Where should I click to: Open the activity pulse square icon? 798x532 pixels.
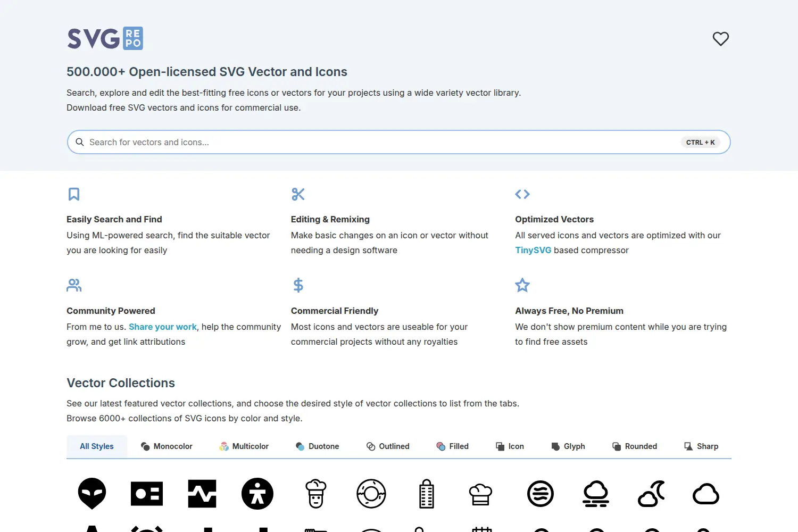202,494
